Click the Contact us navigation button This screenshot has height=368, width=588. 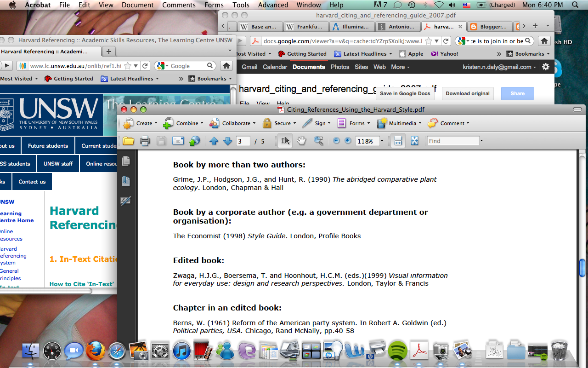point(32,182)
